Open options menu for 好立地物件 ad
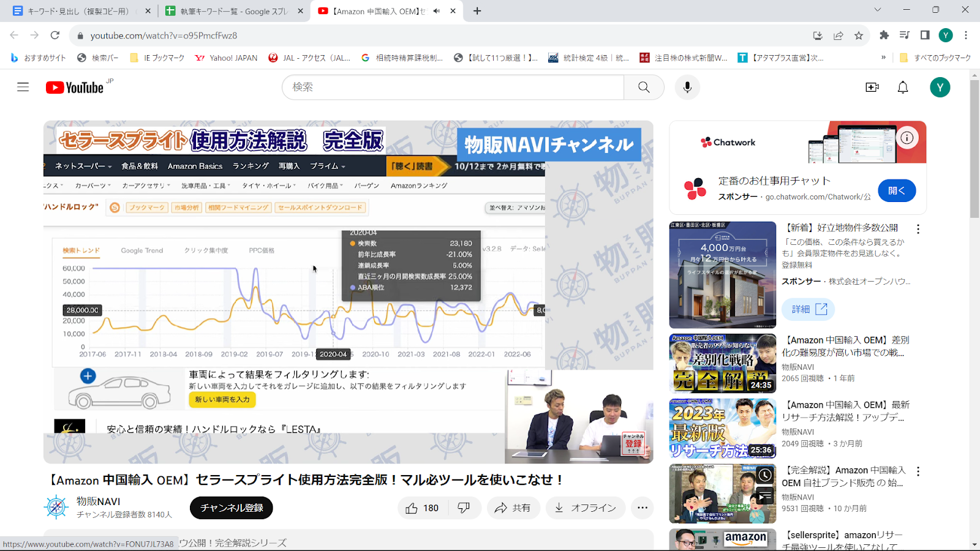 (x=918, y=229)
